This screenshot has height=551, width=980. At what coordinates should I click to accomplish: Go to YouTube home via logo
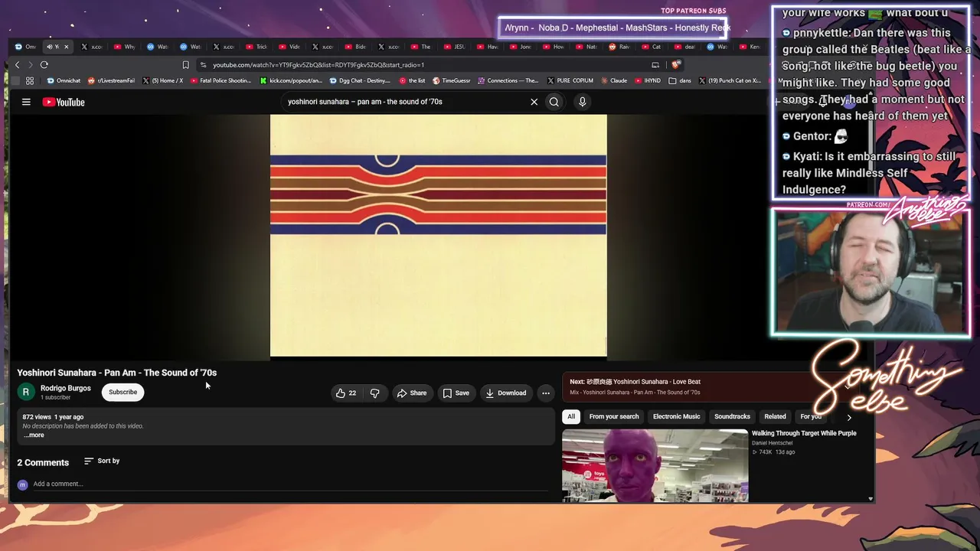[64, 102]
